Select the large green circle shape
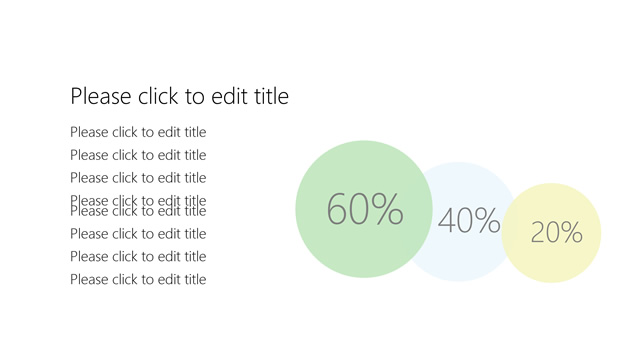This screenshot has height=361, width=635. point(364,209)
